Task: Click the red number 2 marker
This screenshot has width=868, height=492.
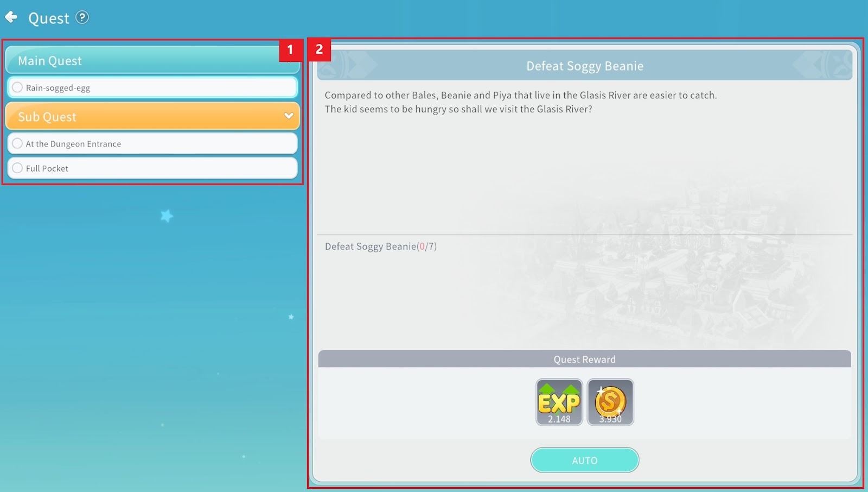Action: click(x=319, y=49)
